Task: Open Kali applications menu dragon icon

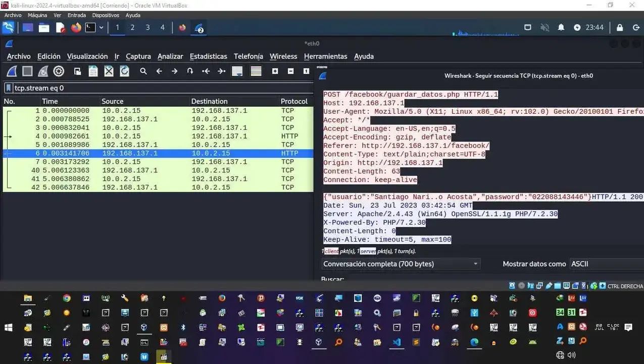Action: point(9,27)
